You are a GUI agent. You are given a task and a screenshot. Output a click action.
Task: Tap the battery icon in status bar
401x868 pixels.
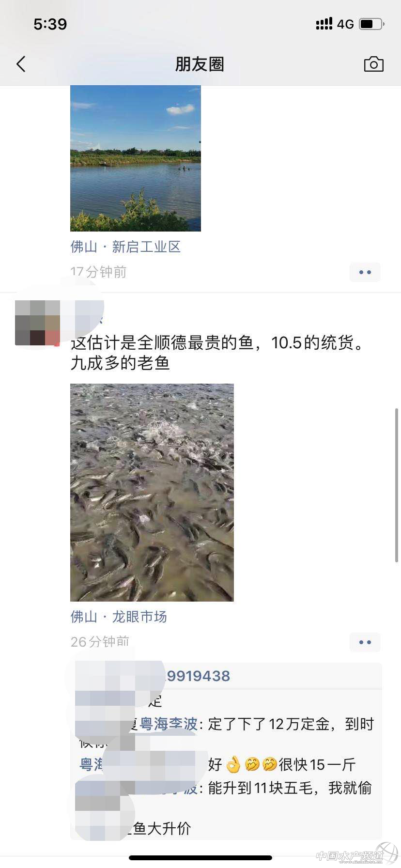point(371,24)
